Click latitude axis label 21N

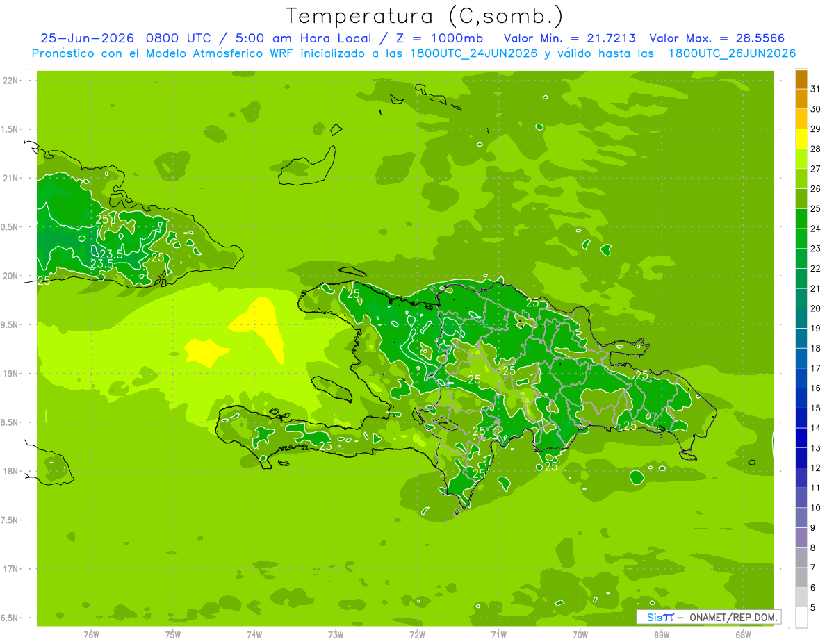[x=11, y=179]
